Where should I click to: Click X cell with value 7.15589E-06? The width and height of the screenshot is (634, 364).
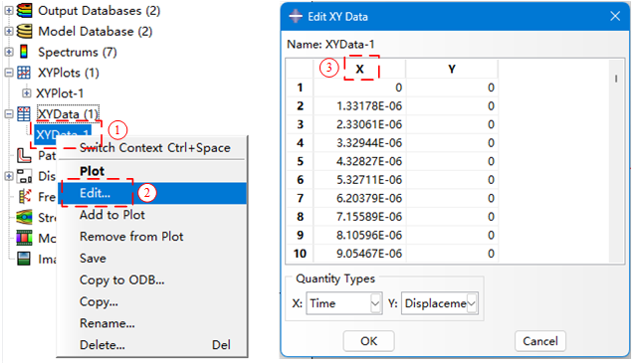pos(359,217)
